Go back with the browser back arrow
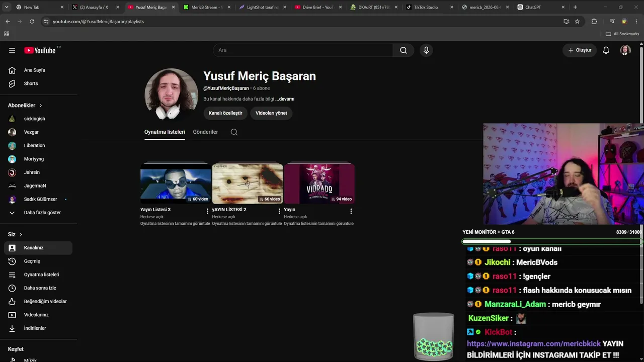644x362 pixels. coord(8,22)
